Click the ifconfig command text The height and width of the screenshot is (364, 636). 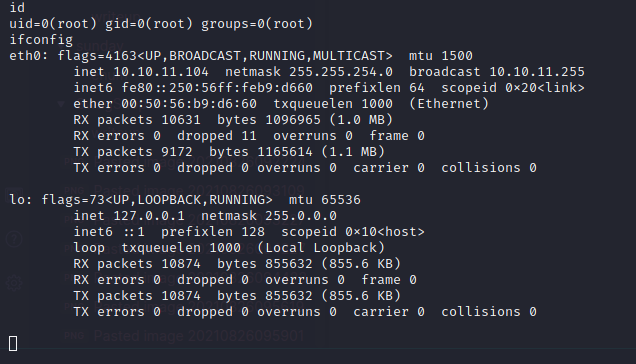click(x=41, y=40)
